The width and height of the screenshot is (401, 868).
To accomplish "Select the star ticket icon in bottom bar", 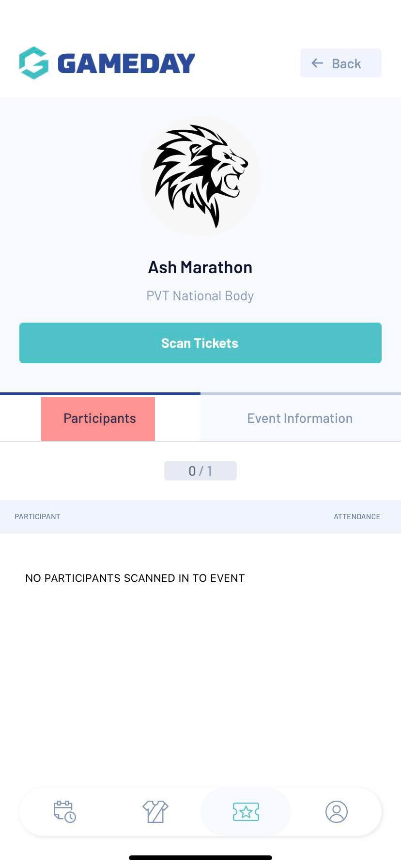I will coord(246,812).
